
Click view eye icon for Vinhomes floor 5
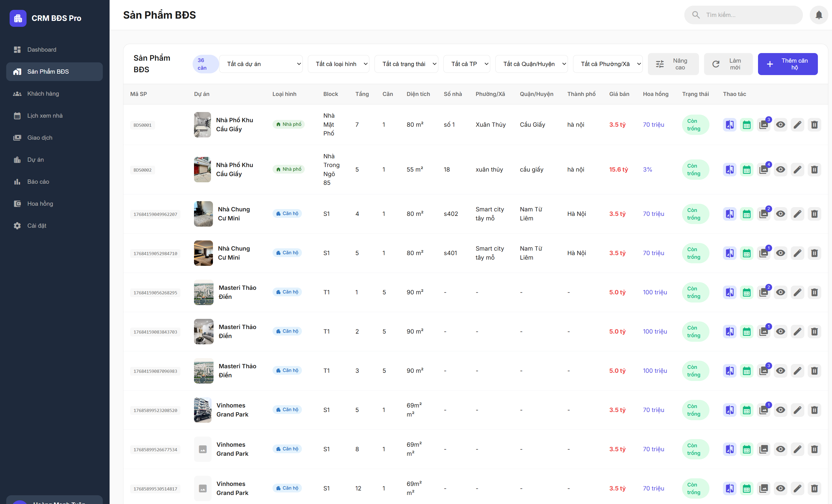pyautogui.click(x=780, y=410)
